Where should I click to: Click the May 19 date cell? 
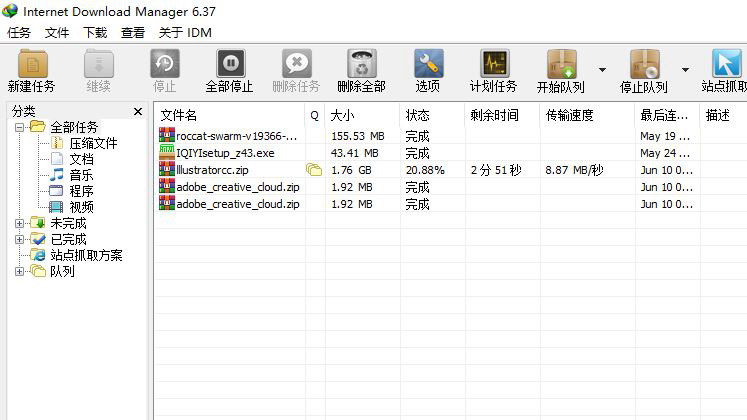point(665,136)
